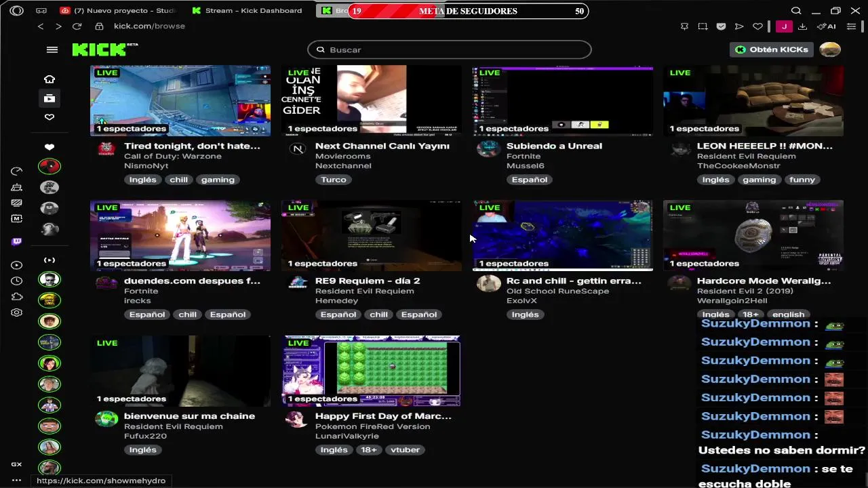This screenshot has width=868, height=488.
Task: Open the browser downloads icon
Action: [802, 26]
